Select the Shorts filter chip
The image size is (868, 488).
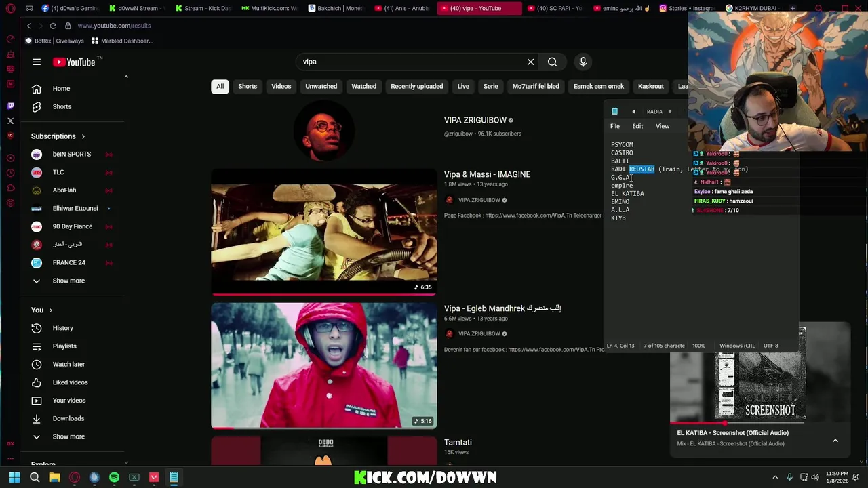click(x=248, y=86)
